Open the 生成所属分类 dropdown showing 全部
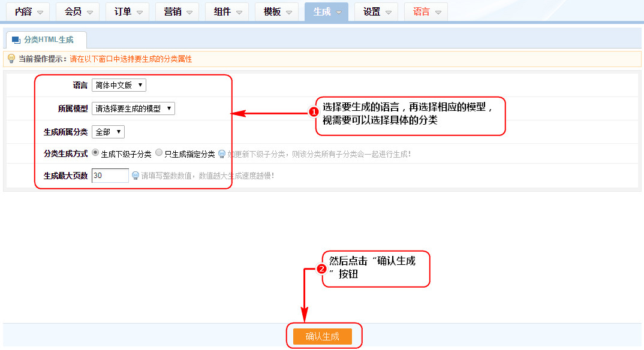 click(108, 132)
